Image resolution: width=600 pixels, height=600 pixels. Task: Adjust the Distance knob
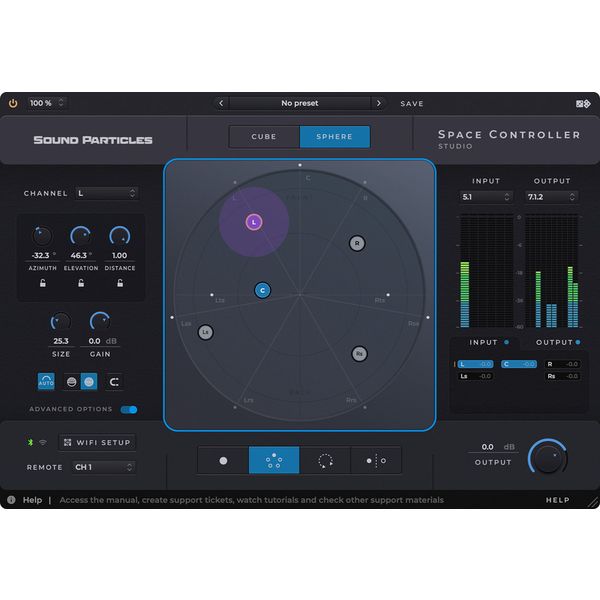[x=120, y=236]
